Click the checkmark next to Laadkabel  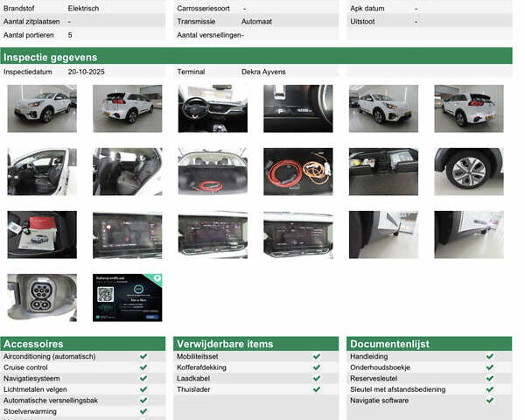(317, 378)
